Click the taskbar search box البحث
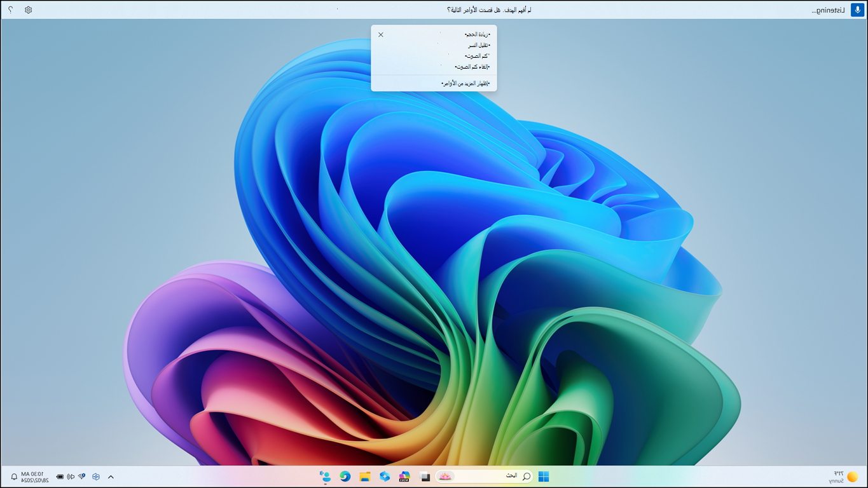 [x=485, y=477]
